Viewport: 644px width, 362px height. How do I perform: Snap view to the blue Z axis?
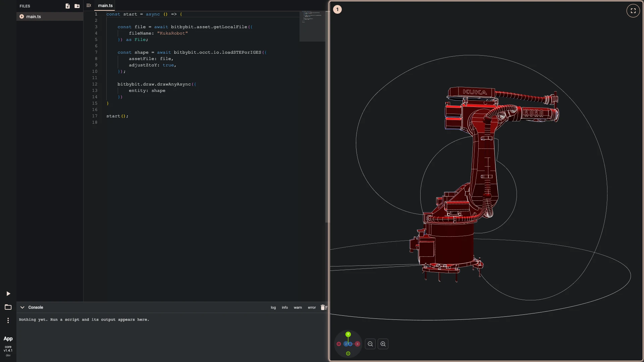click(346, 344)
